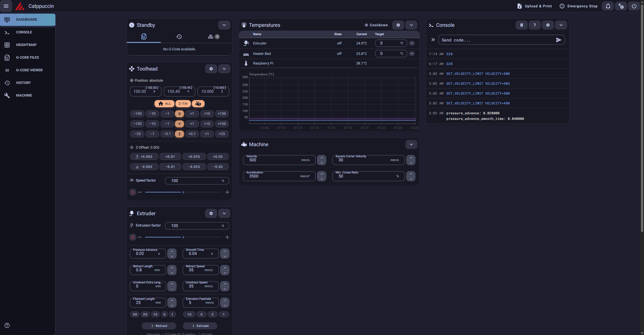Click top-right power menu icon
644x335 pixels.
click(x=634, y=6)
